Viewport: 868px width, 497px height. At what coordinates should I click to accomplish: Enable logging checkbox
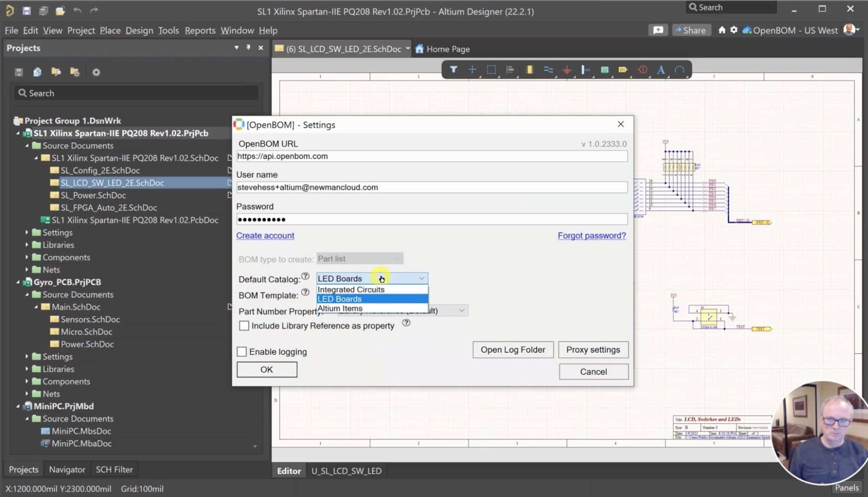coord(242,352)
